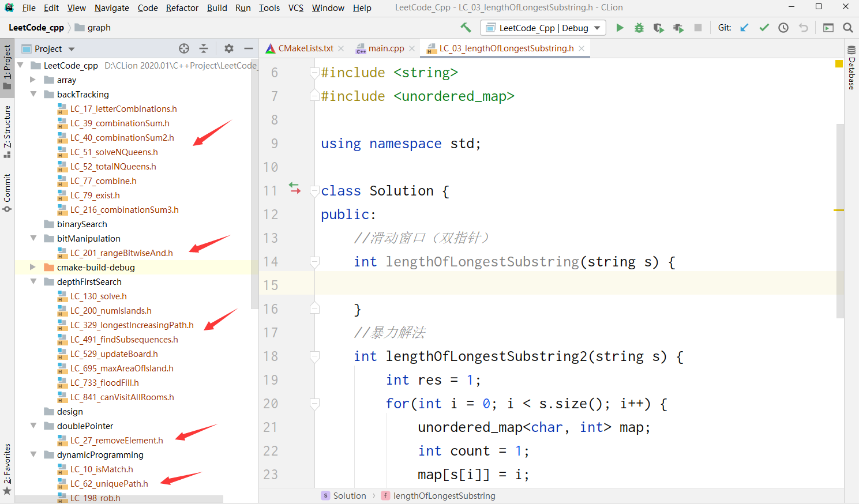The width and height of the screenshot is (859, 504).
Task: Click the profiler run icon
Action: pos(678,28)
